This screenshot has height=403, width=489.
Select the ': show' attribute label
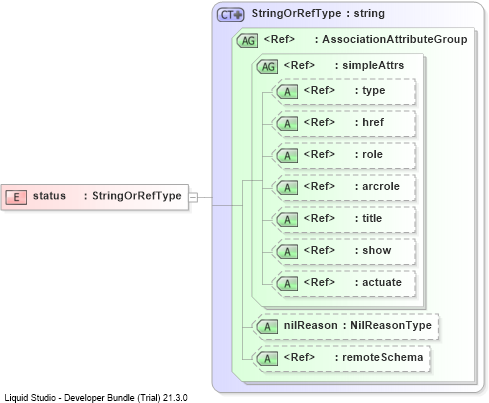click(x=373, y=250)
